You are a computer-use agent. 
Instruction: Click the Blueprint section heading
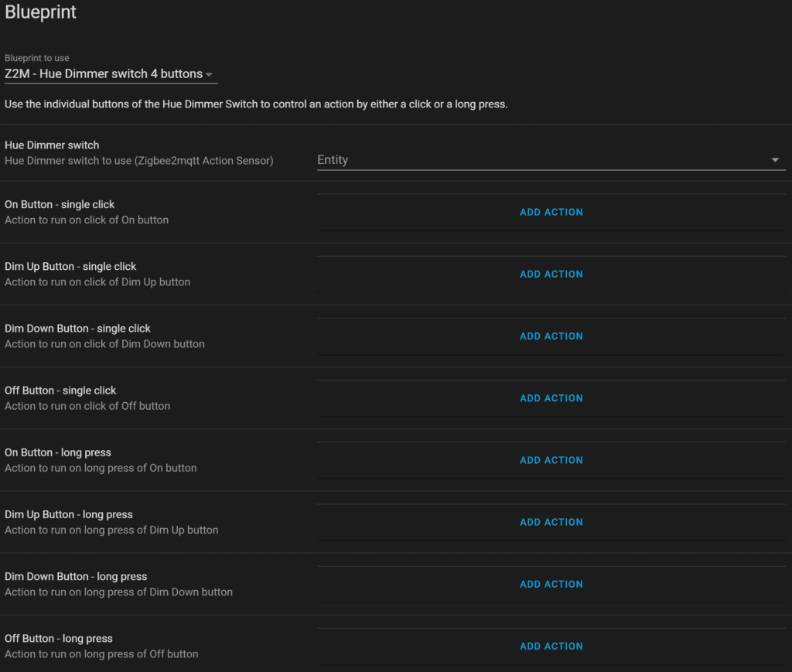pyautogui.click(x=40, y=13)
